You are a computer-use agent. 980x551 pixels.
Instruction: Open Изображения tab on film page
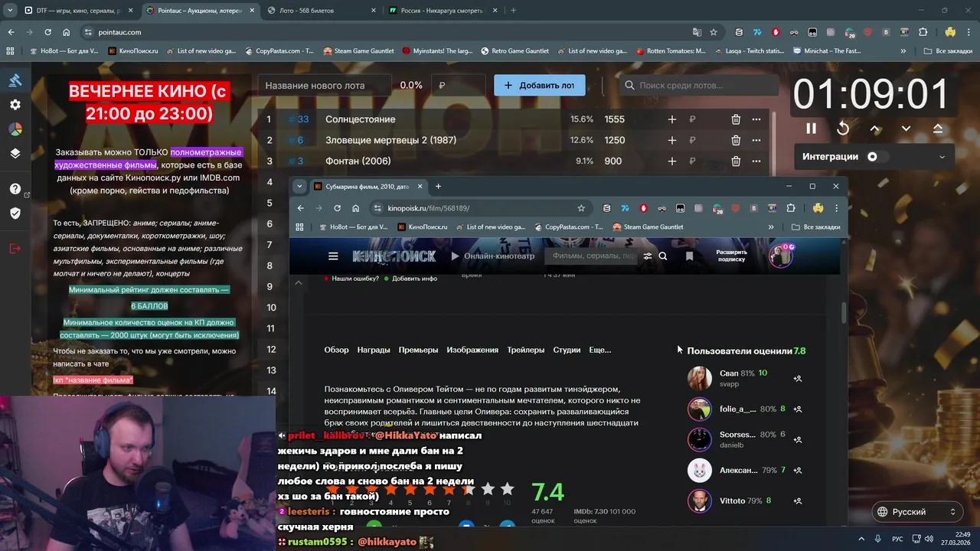click(x=472, y=350)
